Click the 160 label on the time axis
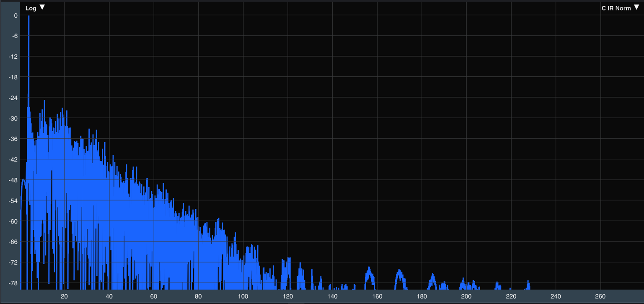This screenshot has width=644, height=304. (377, 296)
